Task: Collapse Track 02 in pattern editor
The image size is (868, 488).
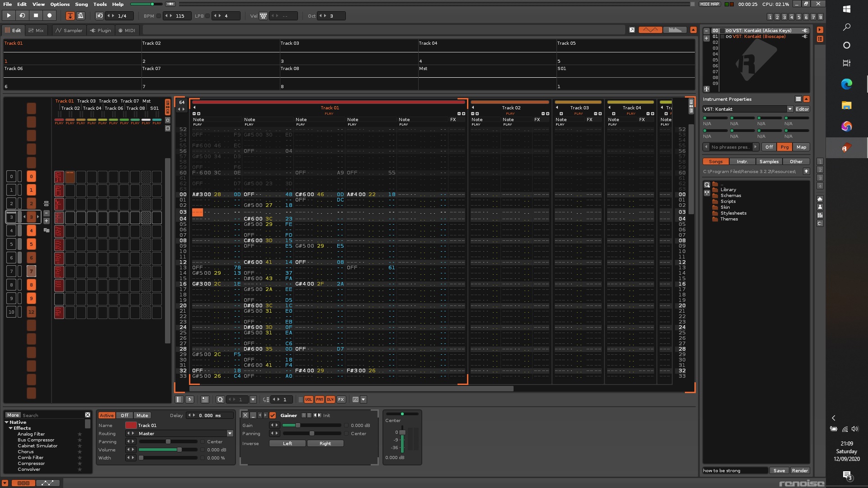Action: [472, 108]
